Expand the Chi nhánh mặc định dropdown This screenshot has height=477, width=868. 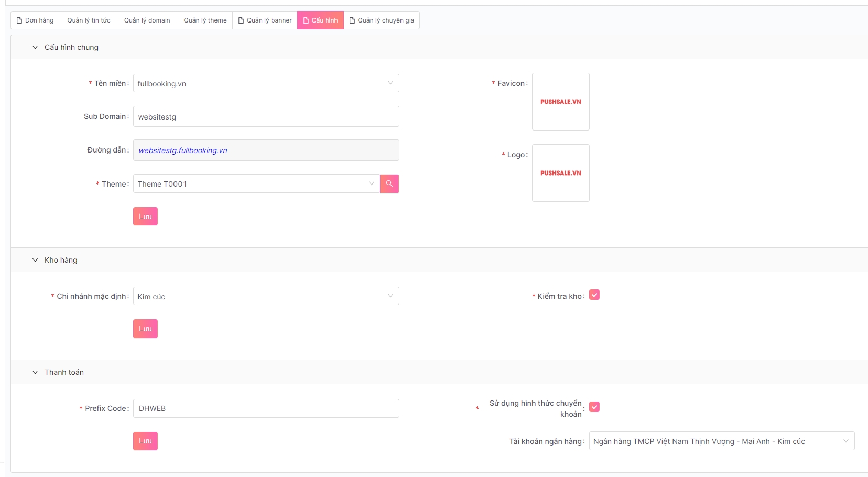coord(266,296)
